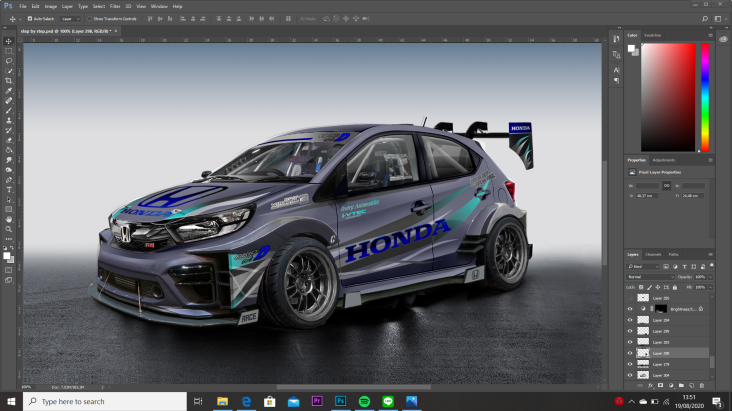The width and height of the screenshot is (732, 411).
Task: Select the Eyedropper tool
Action: click(8, 91)
